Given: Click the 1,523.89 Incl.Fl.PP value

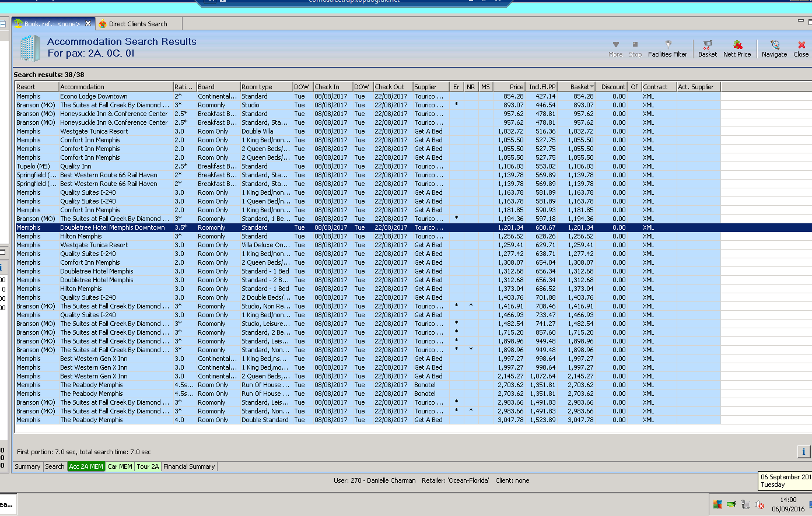Looking at the screenshot, I should (x=542, y=420).
